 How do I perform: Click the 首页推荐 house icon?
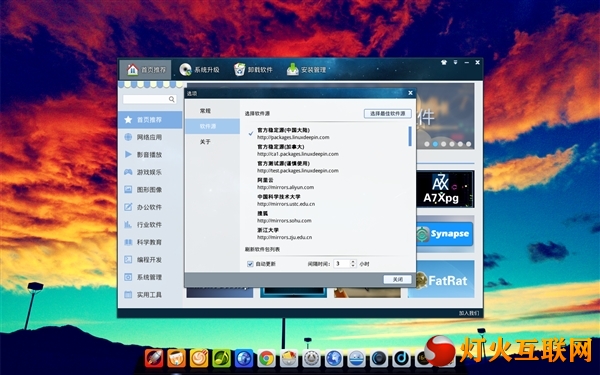tap(133, 69)
